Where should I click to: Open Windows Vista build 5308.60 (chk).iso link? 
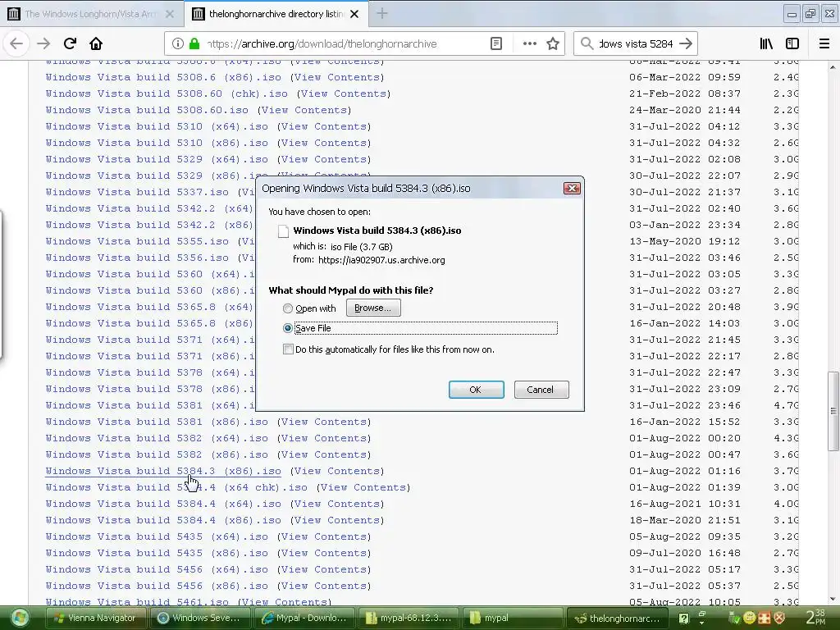(167, 94)
